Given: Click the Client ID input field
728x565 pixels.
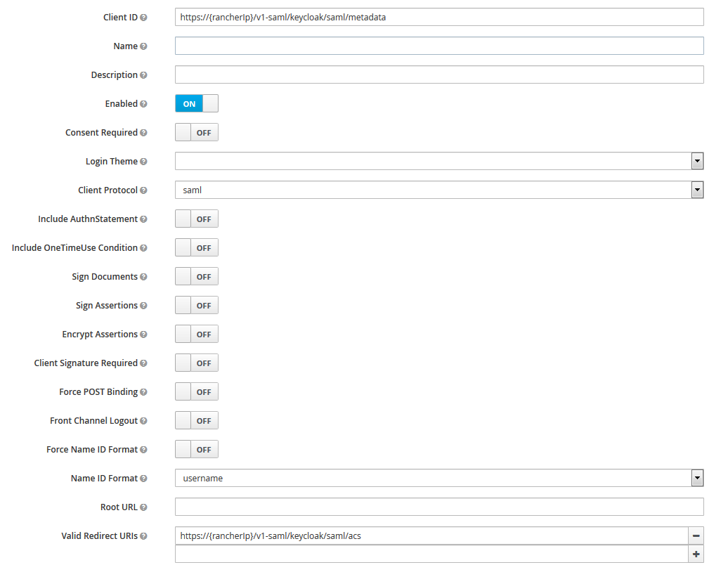Looking at the screenshot, I should [439, 17].
